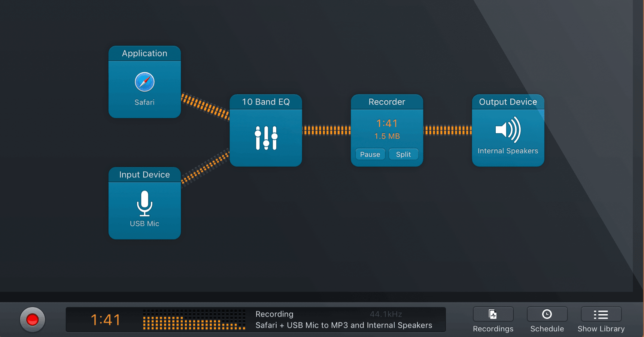
Task: Click the equalizer sliders icon
Action: [x=266, y=138]
